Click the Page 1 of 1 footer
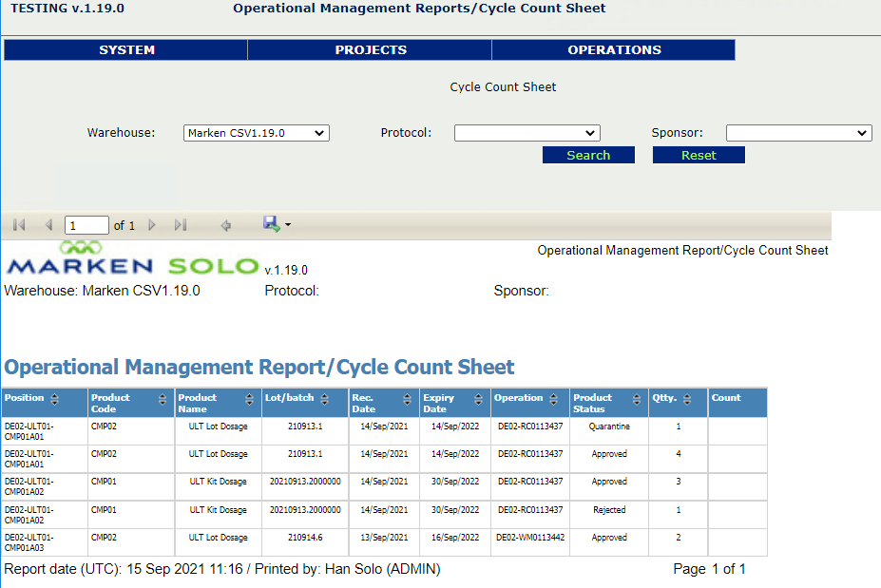The image size is (881, 588). pos(709,569)
